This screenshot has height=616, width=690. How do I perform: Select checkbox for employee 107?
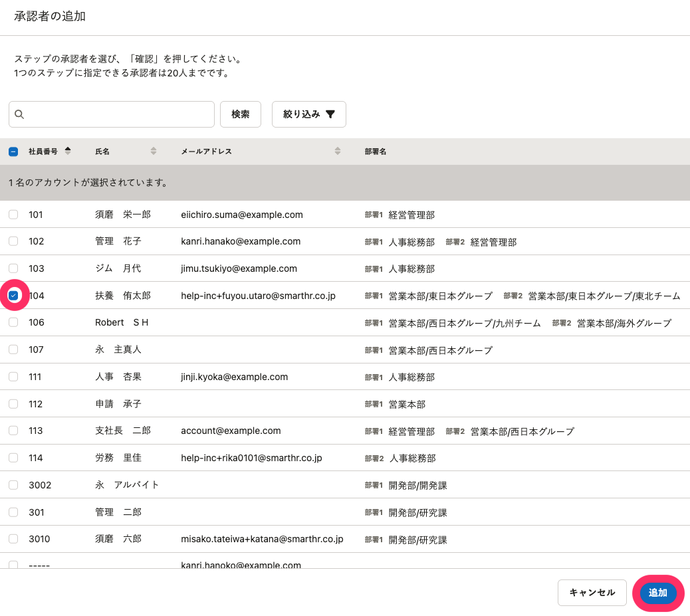pyautogui.click(x=13, y=350)
